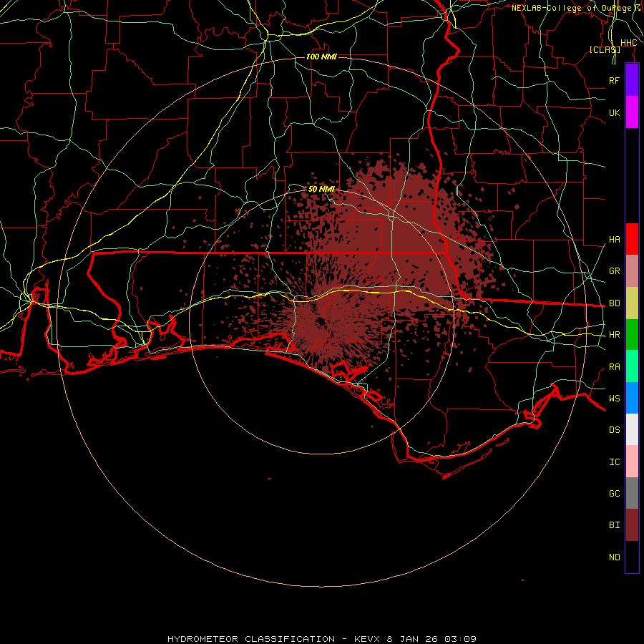Pick the green HR legend swatch
This screenshot has width=644, height=644.
point(632,335)
